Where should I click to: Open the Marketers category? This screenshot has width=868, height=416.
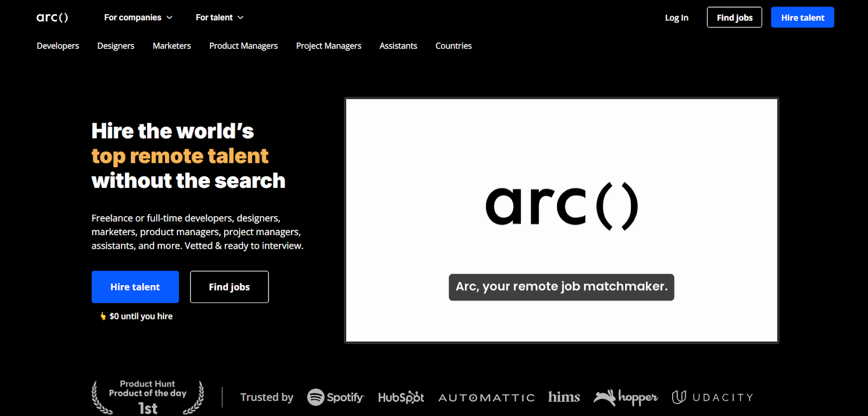click(x=172, y=46)
